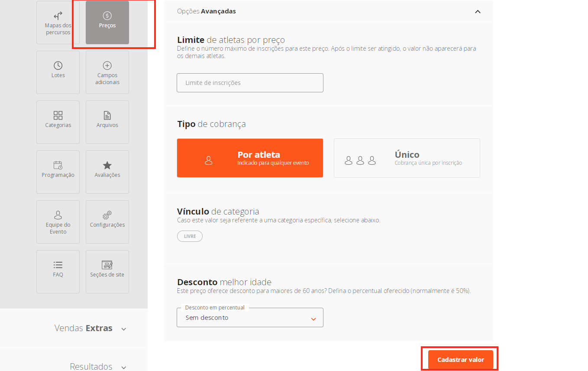Screen dimensions: 588x371
Task: Click the Vínculo de categoria heading
Action: pyautogui.click(x=218, y=212)
